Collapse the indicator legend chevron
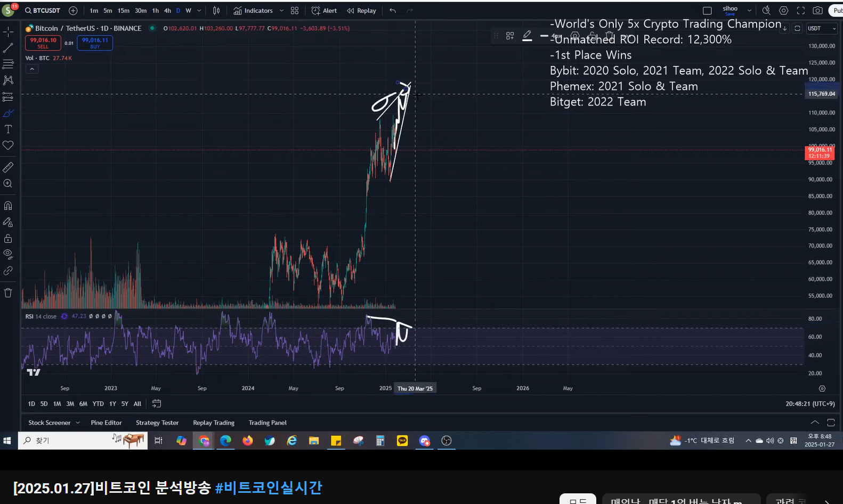 pos(32,69)
